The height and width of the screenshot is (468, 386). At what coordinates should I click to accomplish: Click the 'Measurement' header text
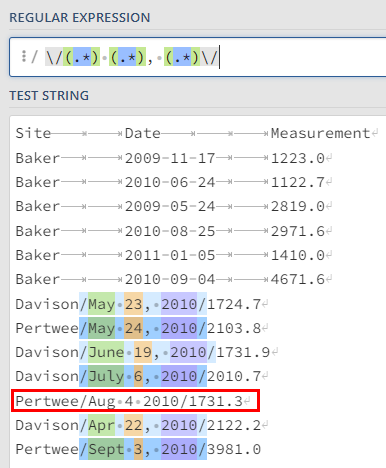320,133
